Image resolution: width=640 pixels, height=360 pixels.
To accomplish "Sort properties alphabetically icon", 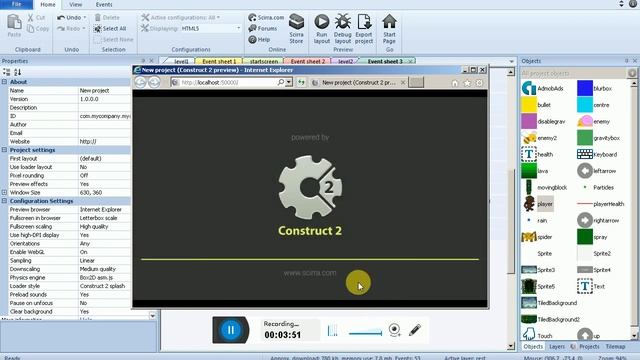I will [18, 72].
